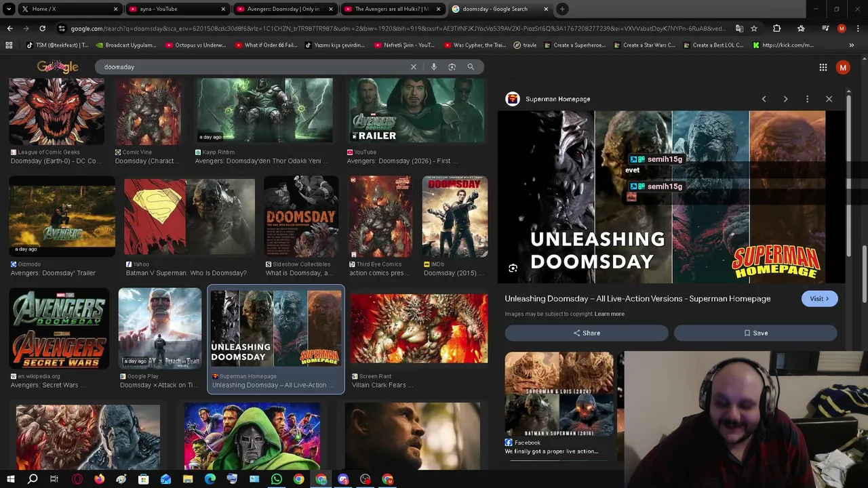Close the image preview panel
The image size is (868, 488).
click(x=829, y=99)
